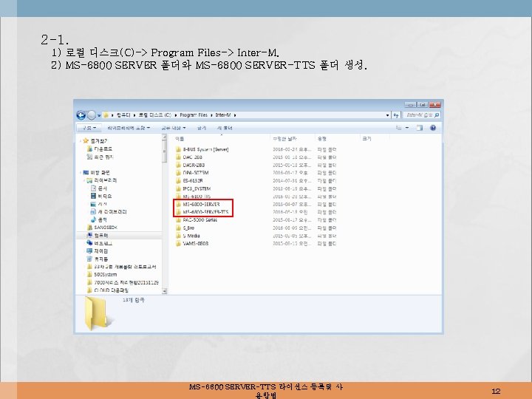The image size is (532, 399).
Task: Open 최근 위치 in the navigation pane
Action: [103, 157]
